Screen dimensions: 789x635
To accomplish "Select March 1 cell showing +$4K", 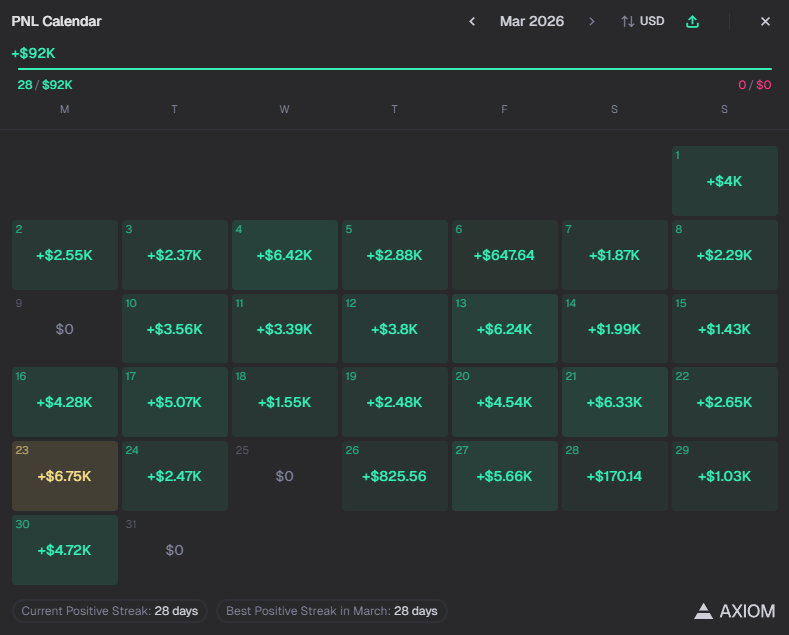I will [x=725, y=181].
